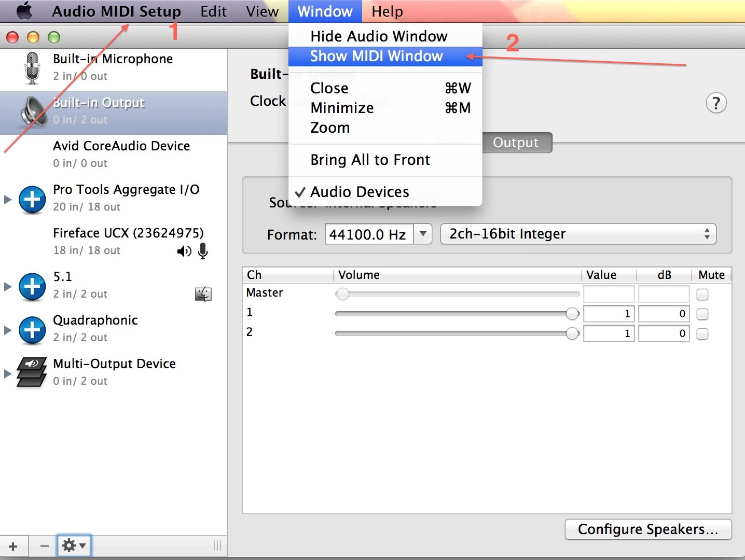Expand the Multi-Output Device
Screen dimensions: 745x560
(8, 373)
